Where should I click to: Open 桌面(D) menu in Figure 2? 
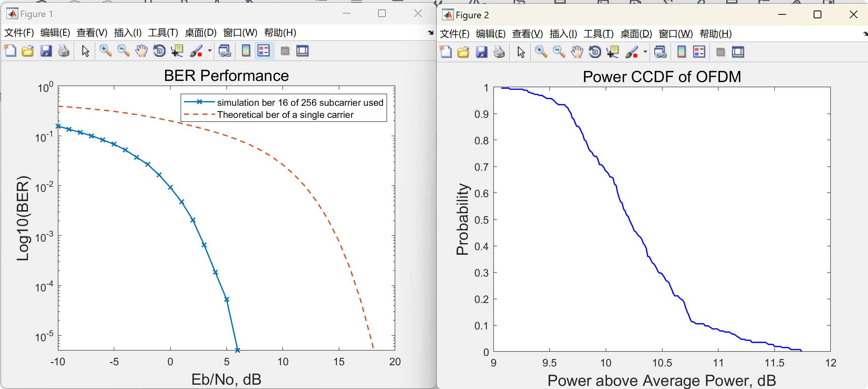636,34
